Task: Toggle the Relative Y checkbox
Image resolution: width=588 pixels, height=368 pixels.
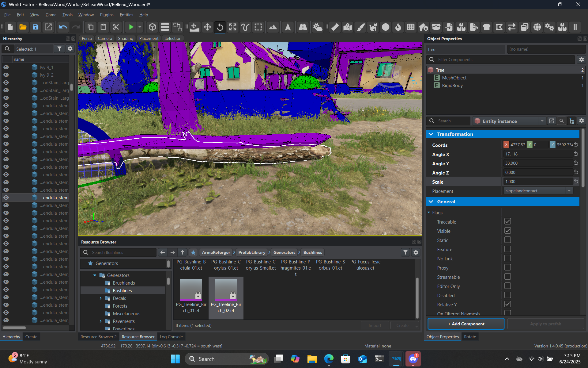Action: click(507, 304)
